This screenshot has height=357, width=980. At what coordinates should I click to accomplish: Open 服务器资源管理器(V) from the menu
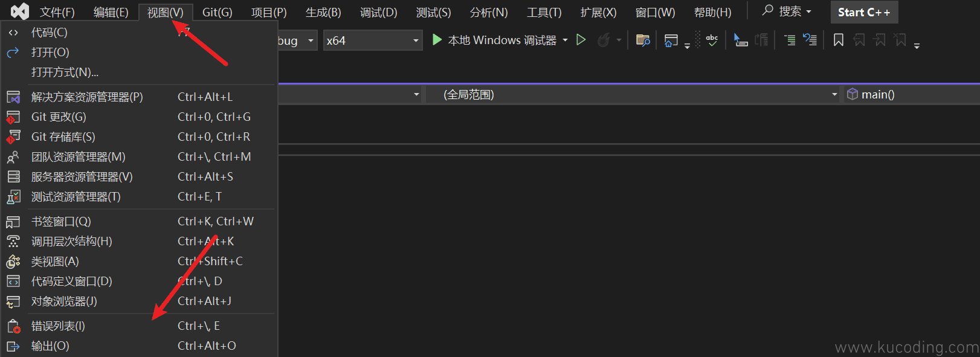[139, 177]
